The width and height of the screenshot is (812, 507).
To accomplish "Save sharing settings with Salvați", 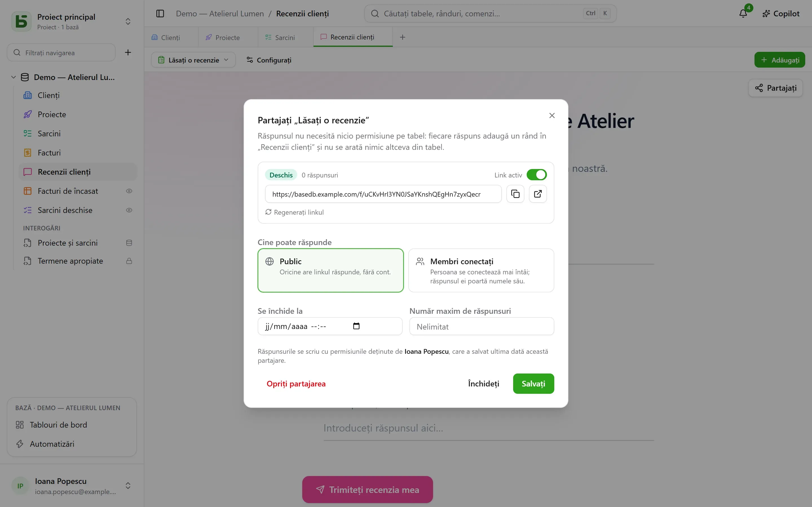I will coord(533,384).
